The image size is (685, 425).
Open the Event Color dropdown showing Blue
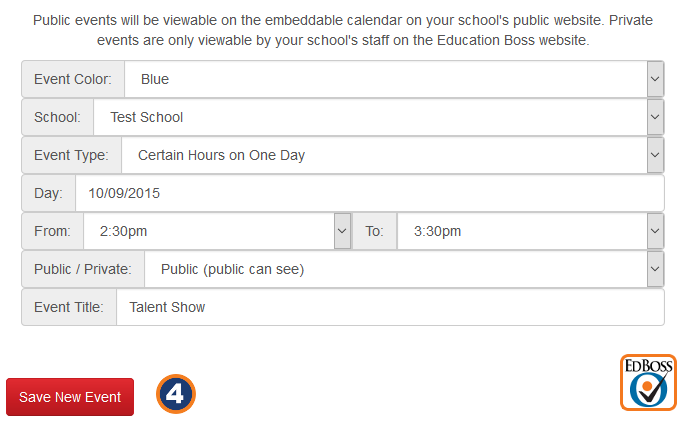394,79
